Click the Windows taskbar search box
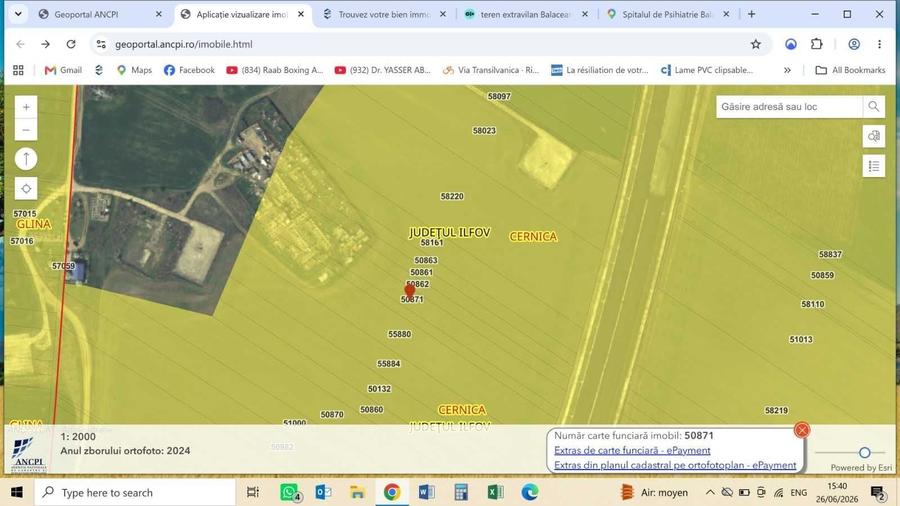The image size is (900, 506). 135,492
